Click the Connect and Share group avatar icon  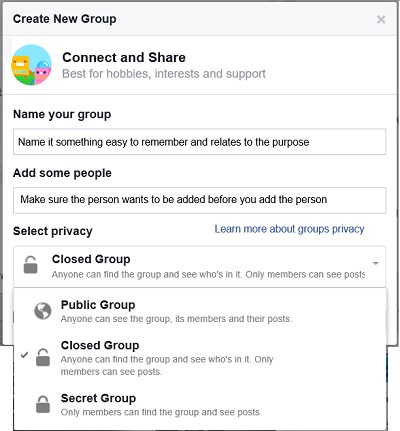click(x=31, y=65)
